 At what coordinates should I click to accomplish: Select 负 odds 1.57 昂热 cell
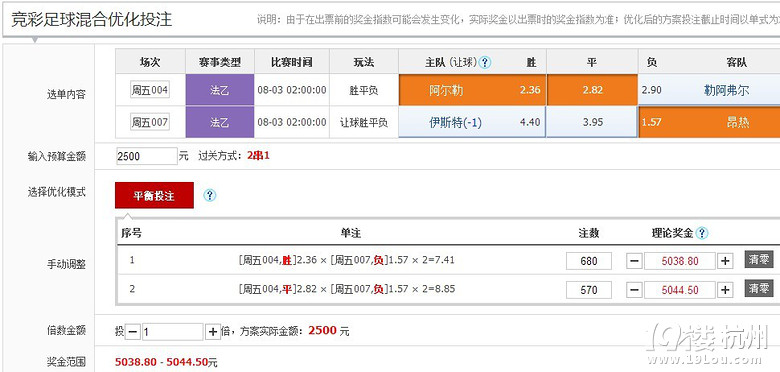pyautogui.click(x=709, y=122)
